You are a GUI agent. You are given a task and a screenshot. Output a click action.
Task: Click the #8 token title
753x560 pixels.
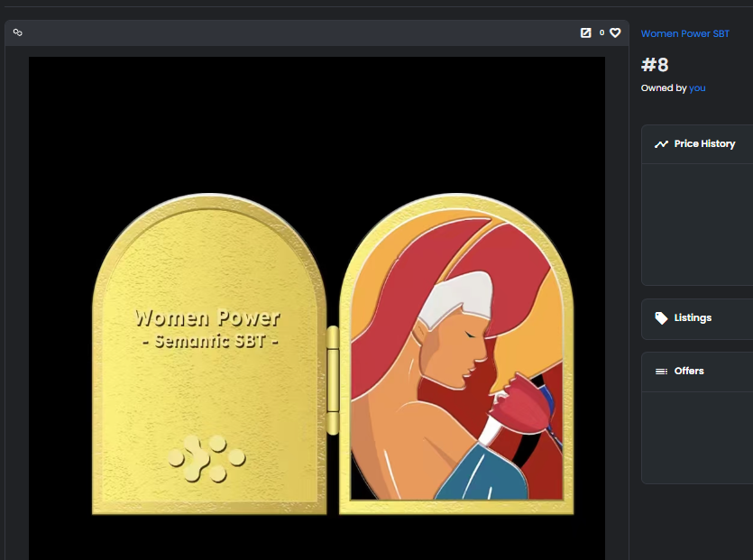point(655,65)
